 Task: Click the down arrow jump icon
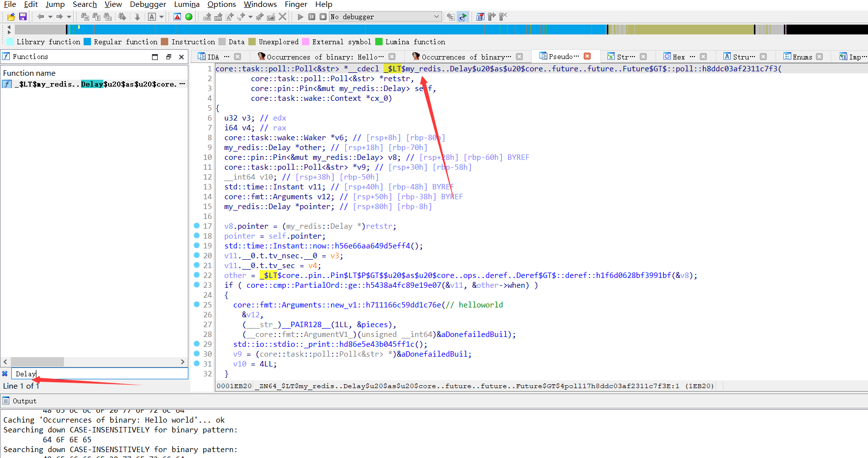click(137, 17)
